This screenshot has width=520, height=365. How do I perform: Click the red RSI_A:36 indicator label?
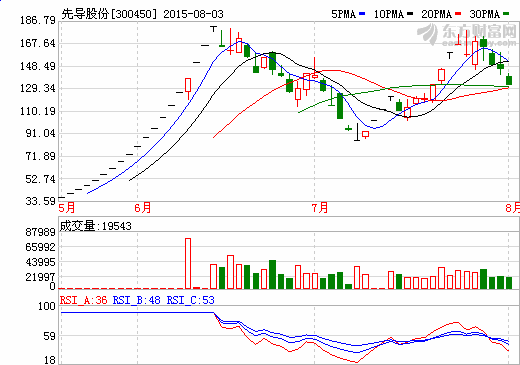[84, 300]
